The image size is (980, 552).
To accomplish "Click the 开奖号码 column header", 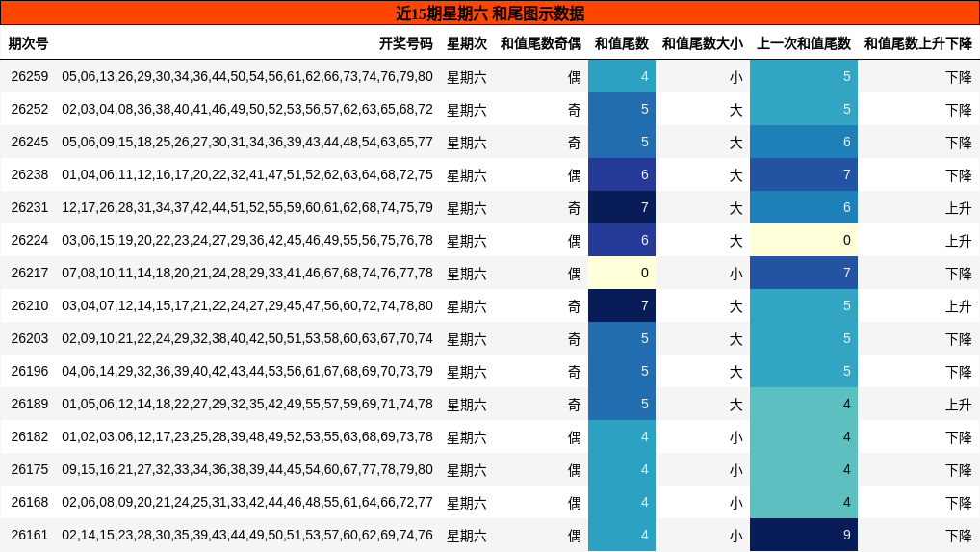I will (405, 43).
